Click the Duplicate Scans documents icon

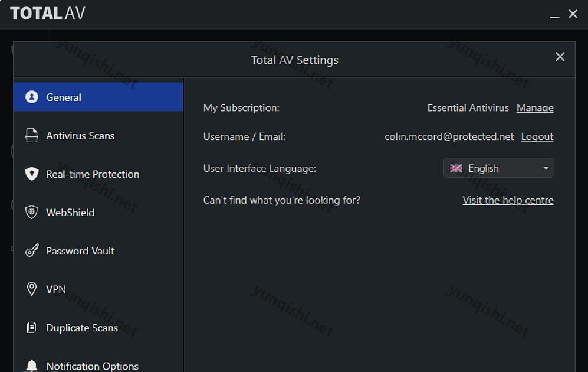pos(32,327)
